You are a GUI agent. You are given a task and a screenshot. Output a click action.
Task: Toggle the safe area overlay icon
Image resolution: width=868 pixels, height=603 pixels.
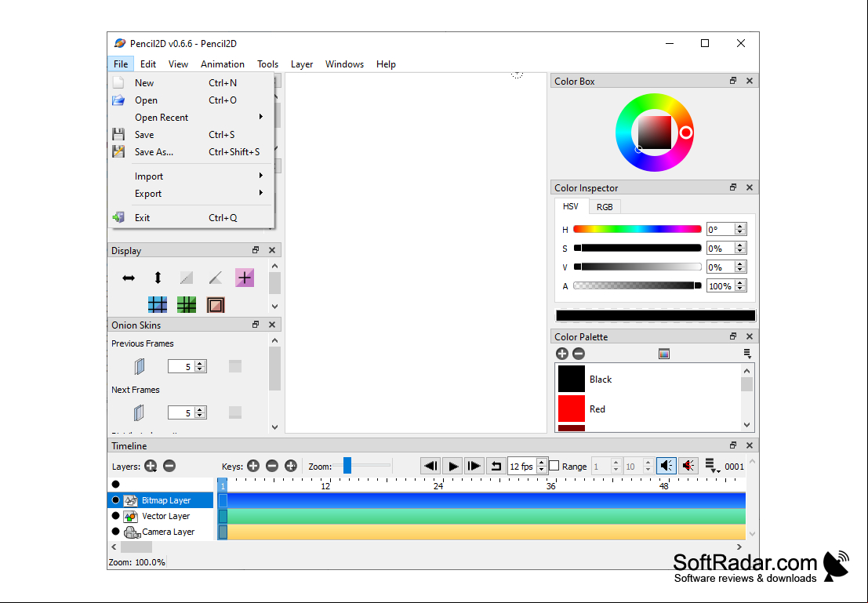[216, 304]
